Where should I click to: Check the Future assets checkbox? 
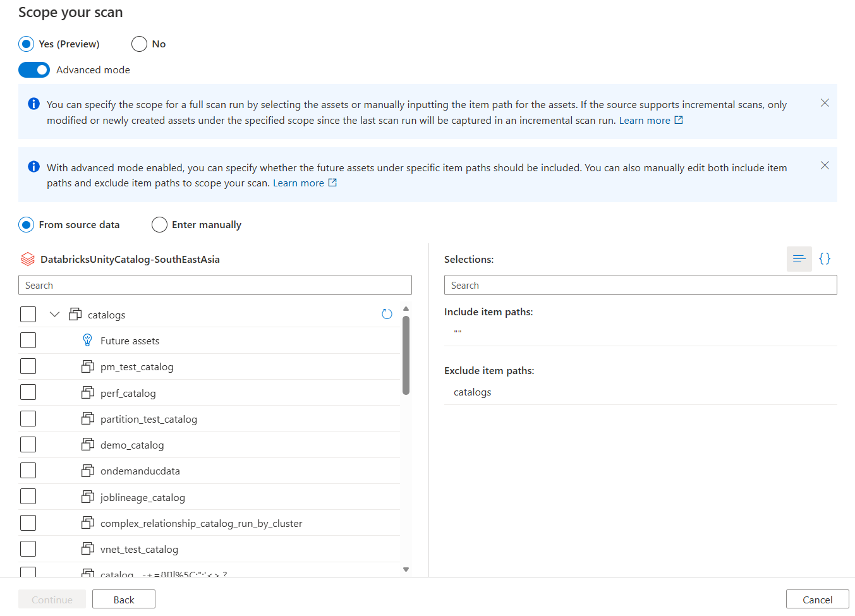[x=28, y=341]
